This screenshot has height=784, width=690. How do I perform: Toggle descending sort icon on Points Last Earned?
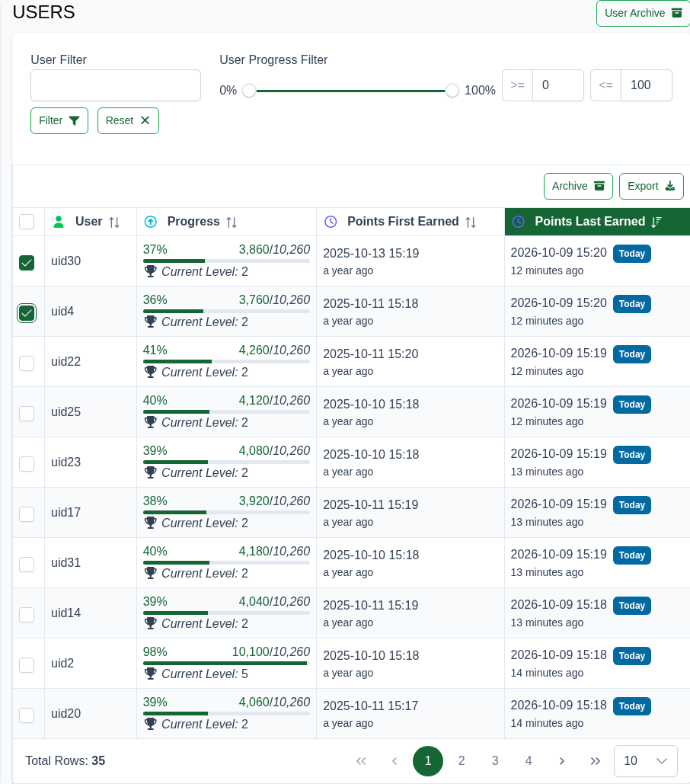[x=656, y=222]
